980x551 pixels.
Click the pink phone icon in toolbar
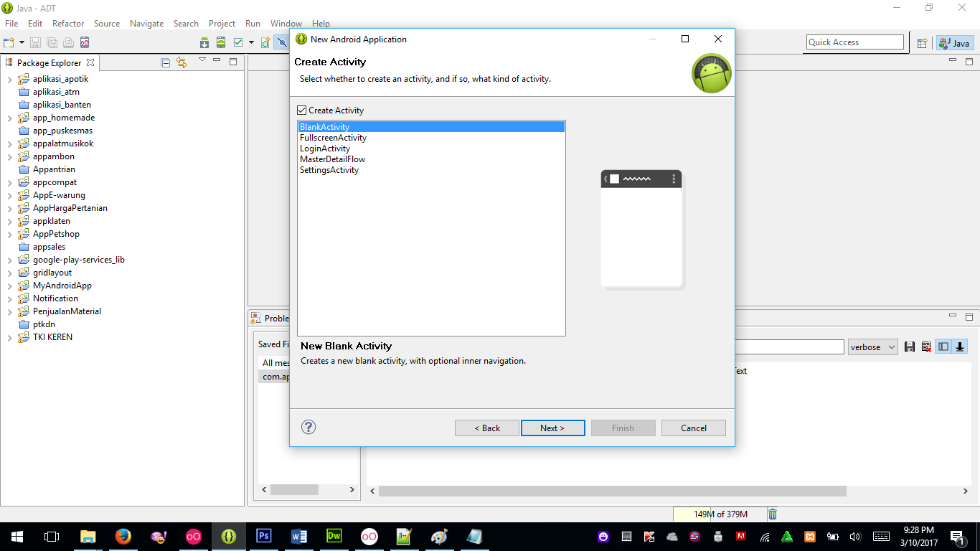(85, 42)
